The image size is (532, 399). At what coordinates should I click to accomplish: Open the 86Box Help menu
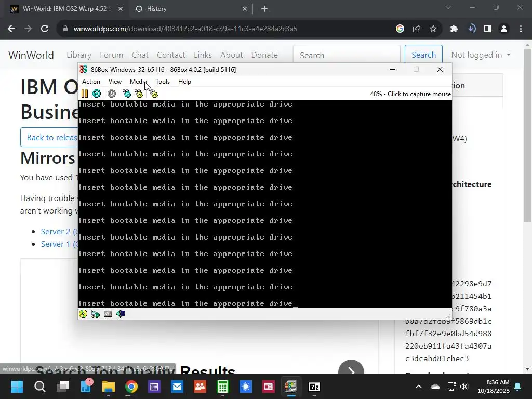[x=184, y=82]
